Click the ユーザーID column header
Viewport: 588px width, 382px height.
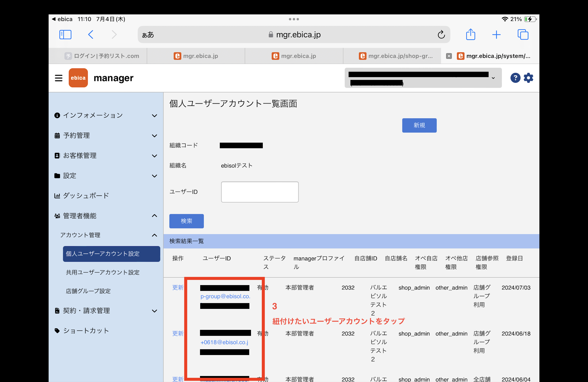pos(217,258)
